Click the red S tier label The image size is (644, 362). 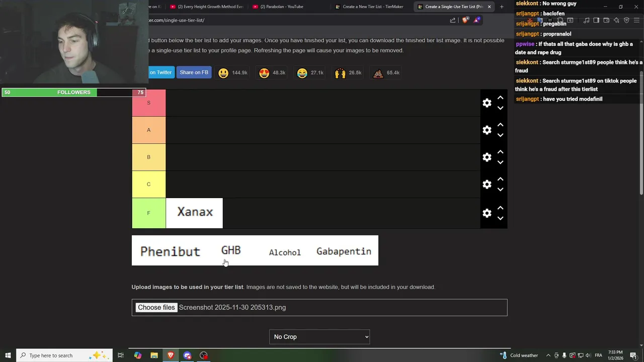148,103
